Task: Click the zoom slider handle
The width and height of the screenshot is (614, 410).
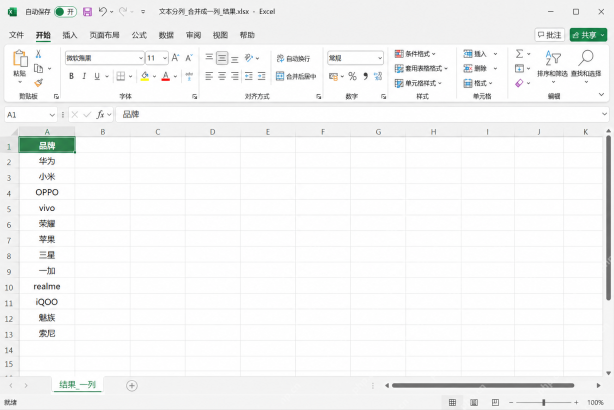Action: click(x=544, y=402)
